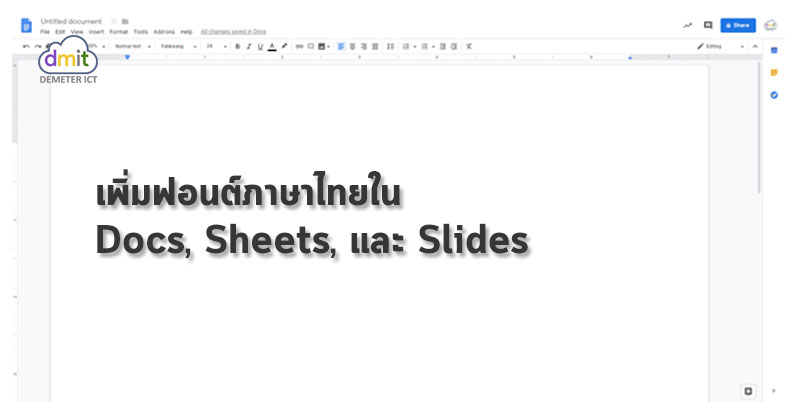Viewport: 800px width, 420px height.
Task: Open the Editing mode dropdown
Action: pos(720,46)
